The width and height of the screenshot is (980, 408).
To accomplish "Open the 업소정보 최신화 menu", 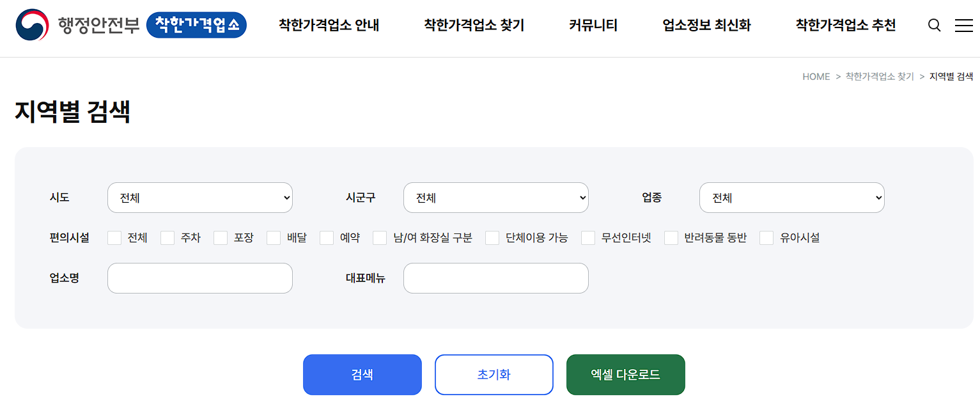I will 706,25.
